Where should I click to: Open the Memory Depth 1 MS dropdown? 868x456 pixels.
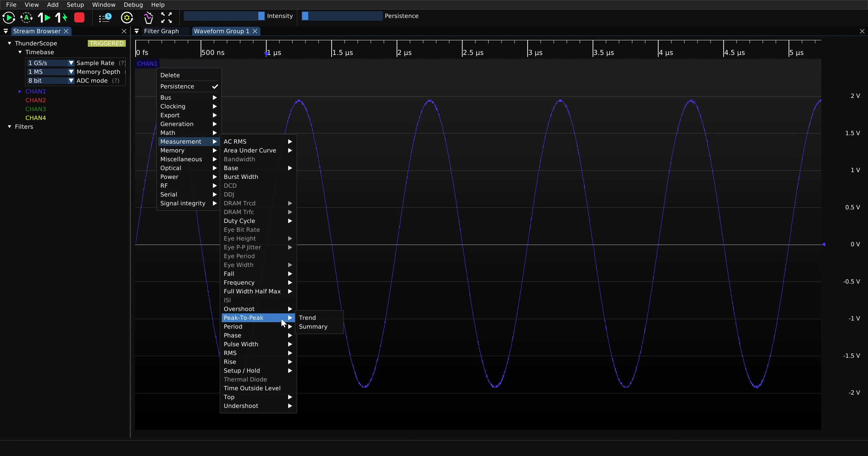click(51, 72)
